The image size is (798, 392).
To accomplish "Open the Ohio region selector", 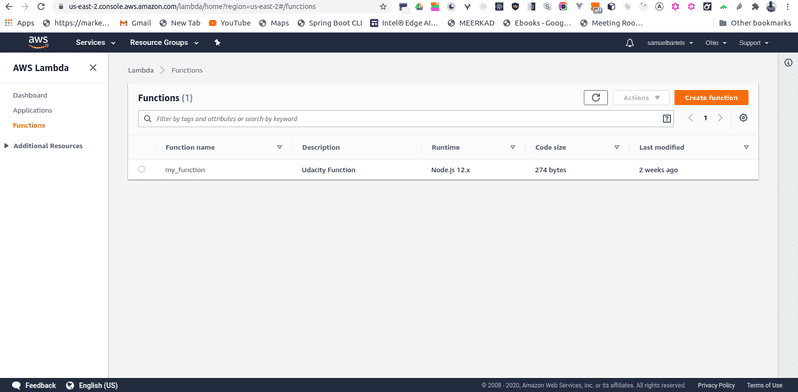I will click(716, 43).
